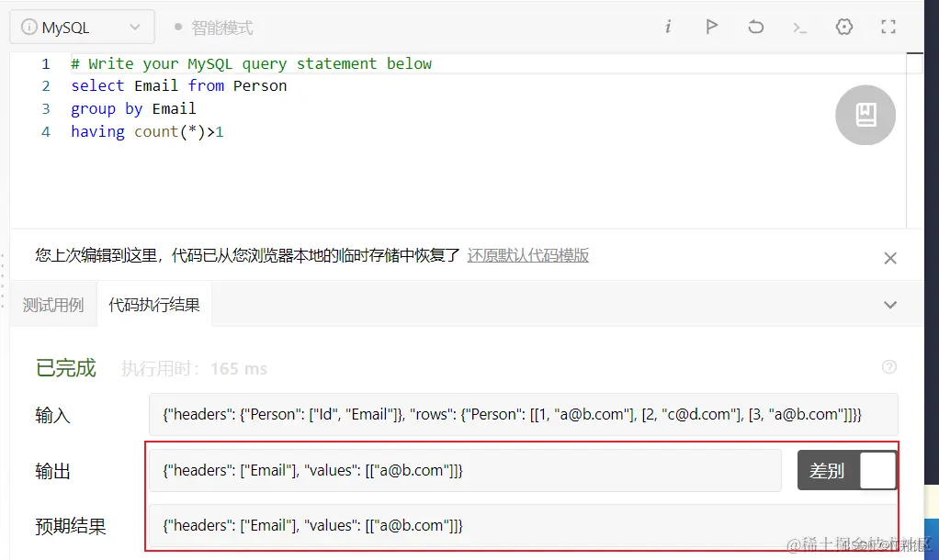Image resolution: width=939 pixels, height=560 pixels.
Task: Click the 还原默认代码模版 link
Action: pos(527,255)
